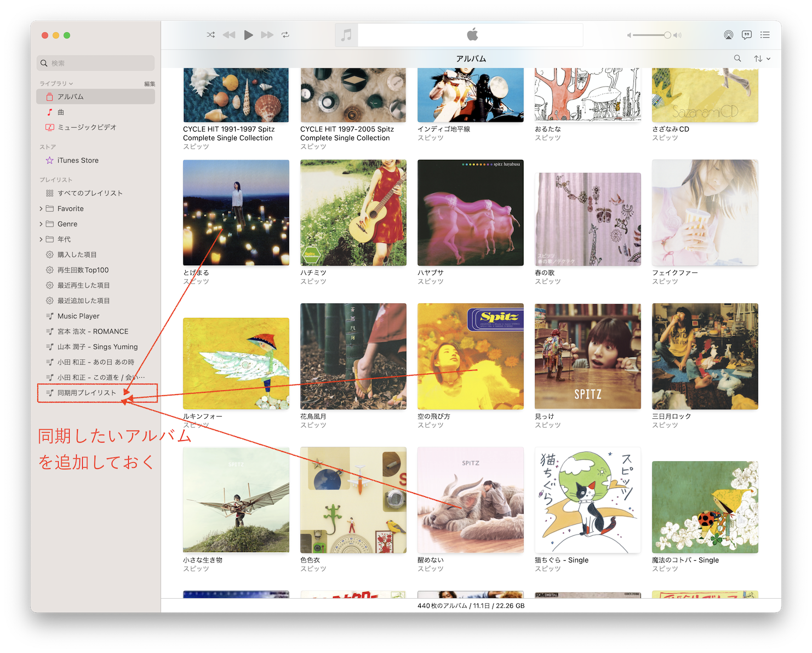Open the フェイクファー album cover
The height and width of the screenshot is (653, 812).
click(x=705, y=213)
